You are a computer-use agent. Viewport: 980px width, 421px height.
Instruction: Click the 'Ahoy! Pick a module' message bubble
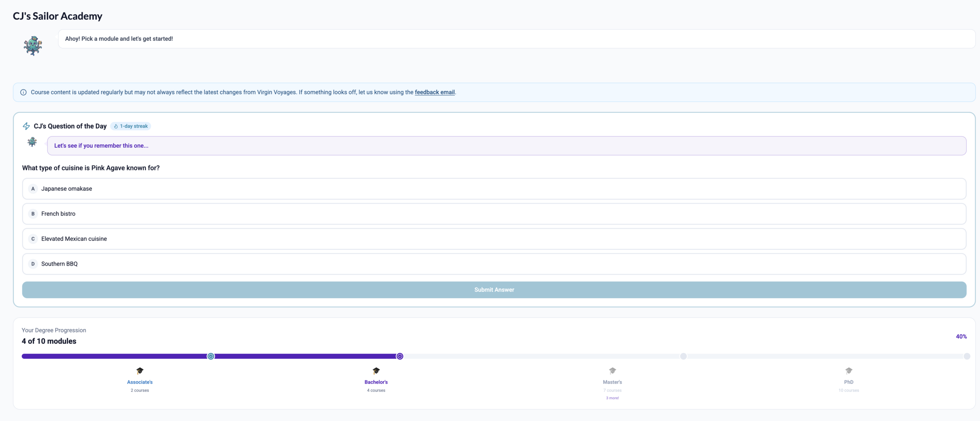click(x=516, y=39)
